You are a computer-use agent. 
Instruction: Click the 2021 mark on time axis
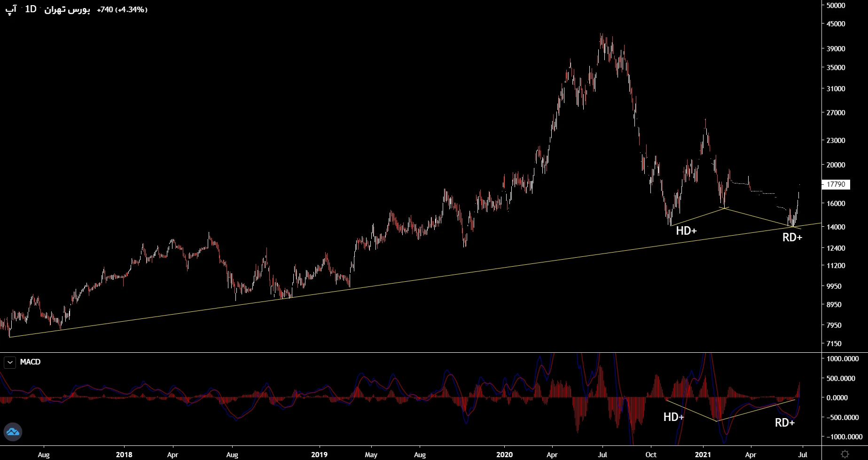pos(703,455)
